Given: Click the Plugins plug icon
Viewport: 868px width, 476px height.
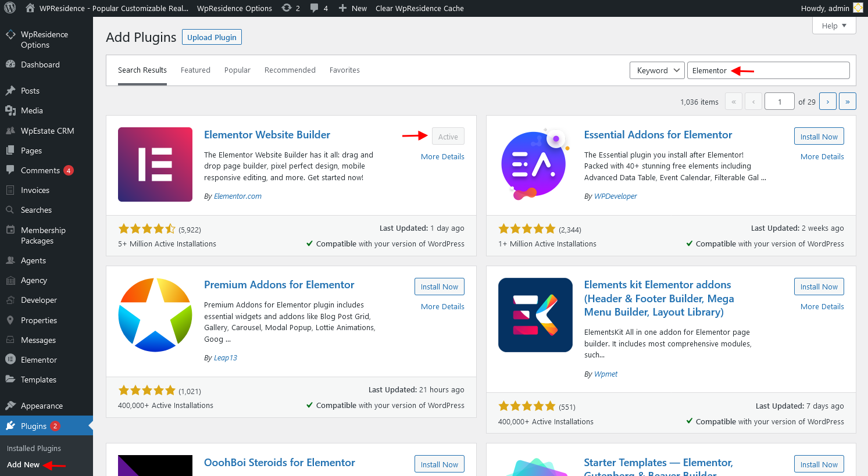Looking at the screenshot, I should (10, 426).
